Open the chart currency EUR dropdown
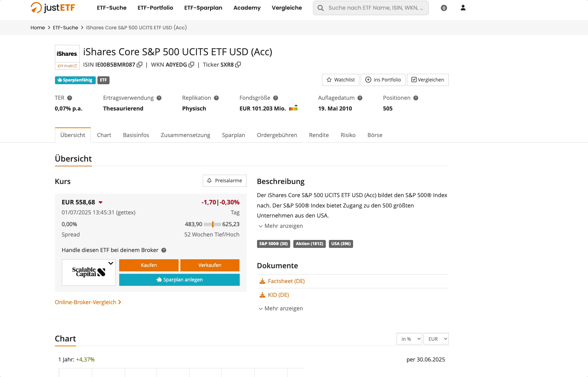Viewport: 588px width, 377px height. point(436,339)
